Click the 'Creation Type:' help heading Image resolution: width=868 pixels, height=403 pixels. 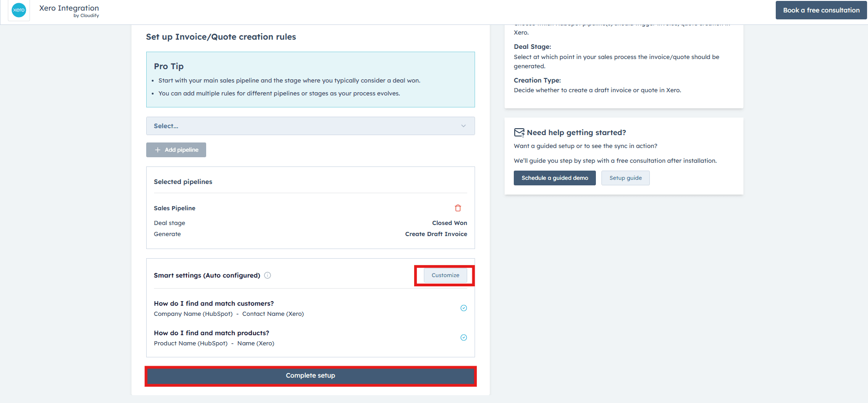point(537,80)
